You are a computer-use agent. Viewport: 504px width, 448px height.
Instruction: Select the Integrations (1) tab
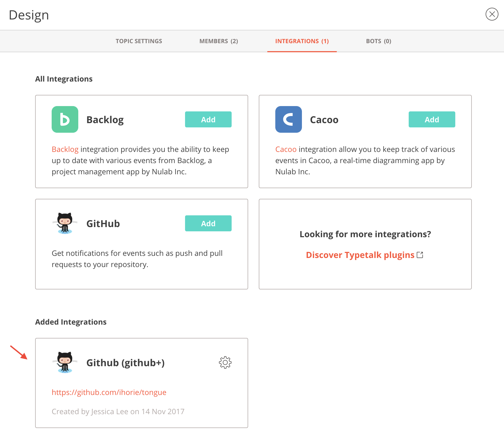click(x=302, y=41)
